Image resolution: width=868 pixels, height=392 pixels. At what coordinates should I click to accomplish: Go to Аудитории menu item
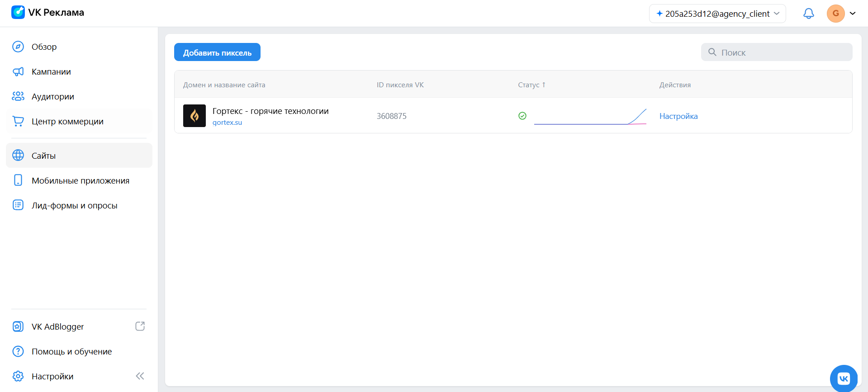pos(79,96)
